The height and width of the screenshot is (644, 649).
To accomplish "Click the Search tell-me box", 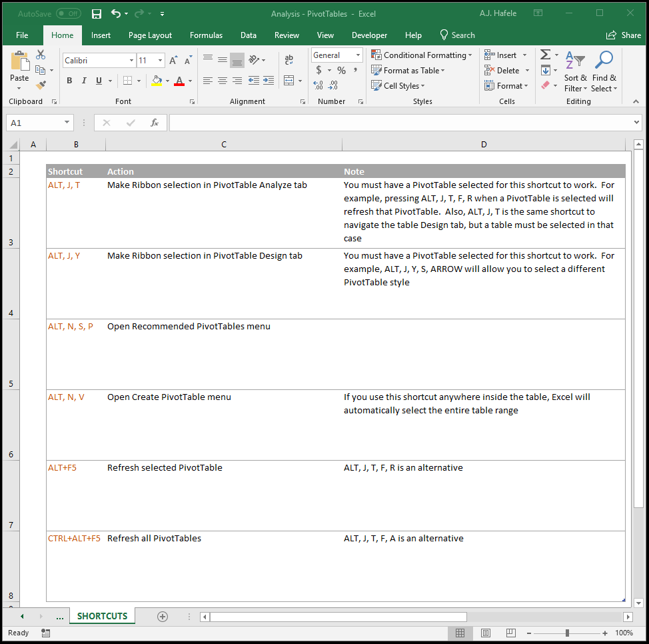I will (x=457, y=35).
